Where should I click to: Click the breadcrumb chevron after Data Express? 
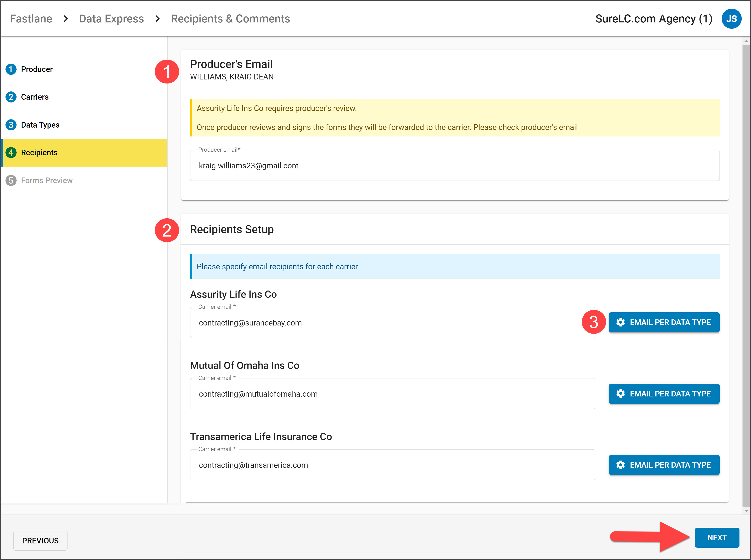157,19
